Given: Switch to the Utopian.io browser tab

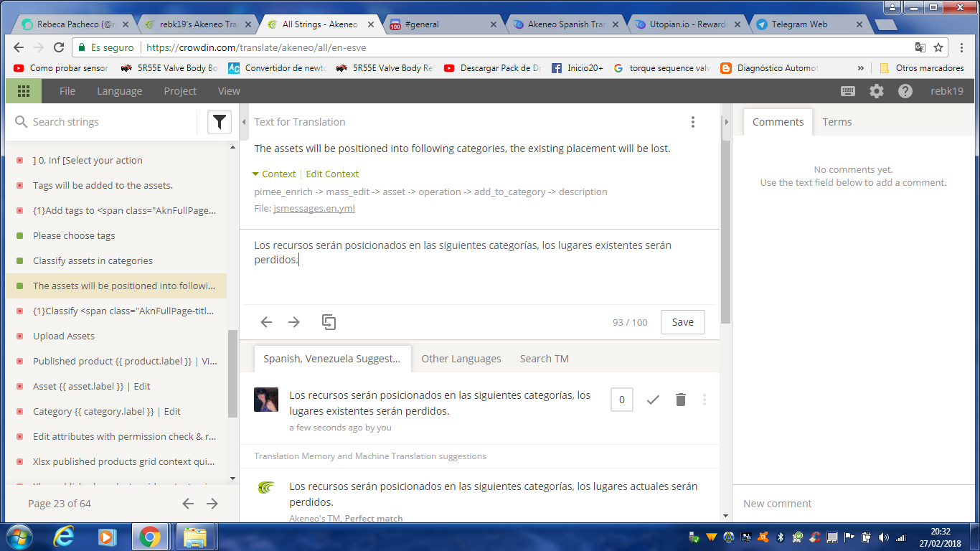Looking at the screenshot, I should coord(688,24).
